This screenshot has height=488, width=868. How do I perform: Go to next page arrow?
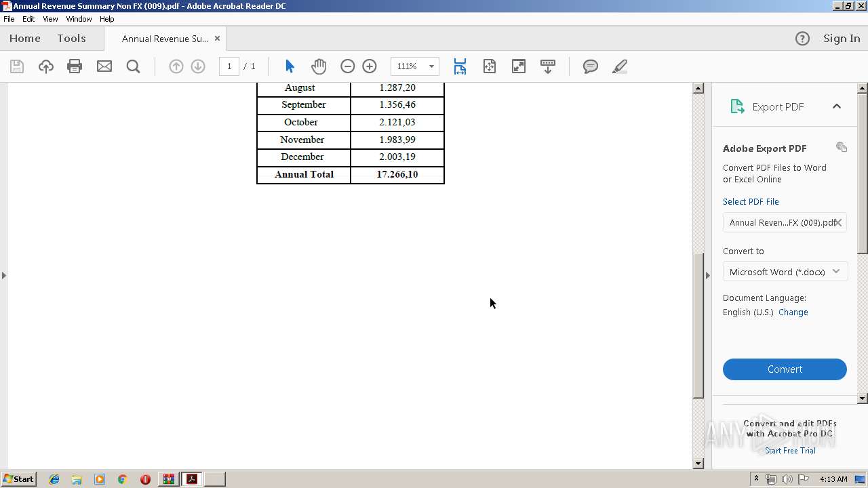click(x=198, y=66)
